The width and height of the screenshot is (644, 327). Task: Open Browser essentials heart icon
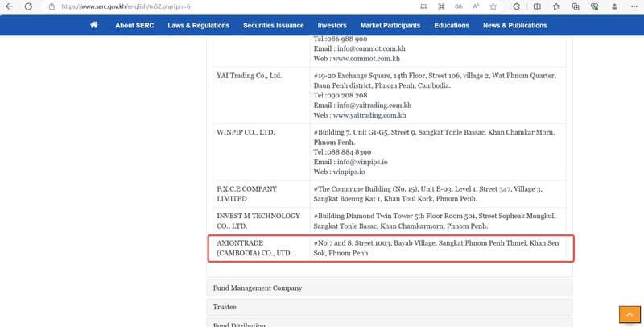point(594,6)
